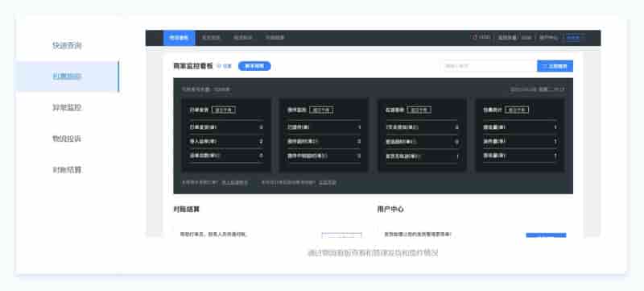
Task: Click the blue button in the 用户中心 section
Action: point(546,235)
